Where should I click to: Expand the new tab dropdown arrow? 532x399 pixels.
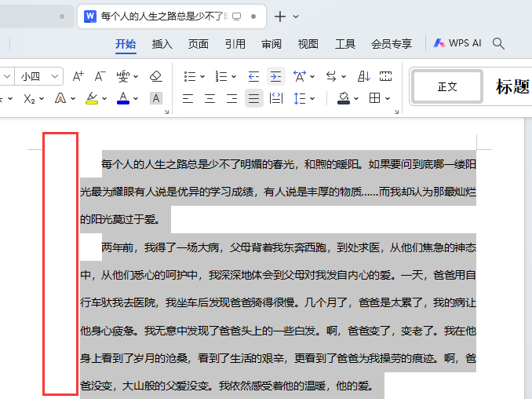point(296,16)
